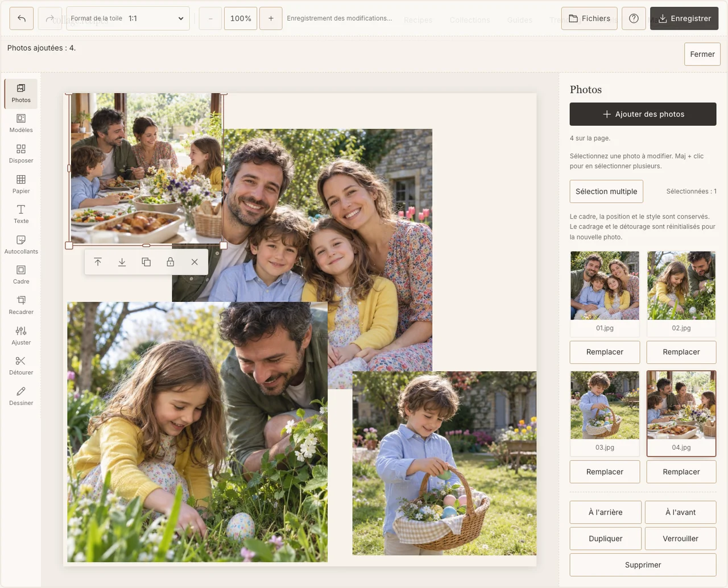The image size is (728, 588).
Task: Open the Papier background tool
Action: (21, 184)
